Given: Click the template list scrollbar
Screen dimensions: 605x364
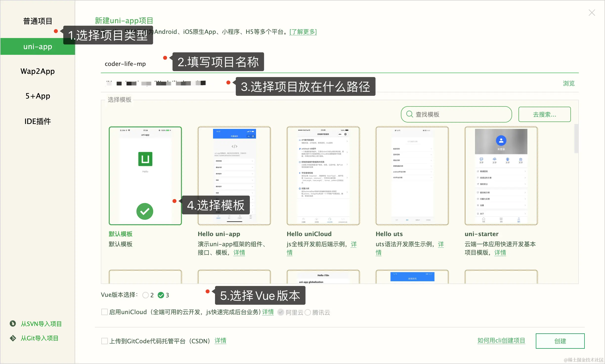Looking at the screenshot, I should pyautogui.click(x=576, y=139).
